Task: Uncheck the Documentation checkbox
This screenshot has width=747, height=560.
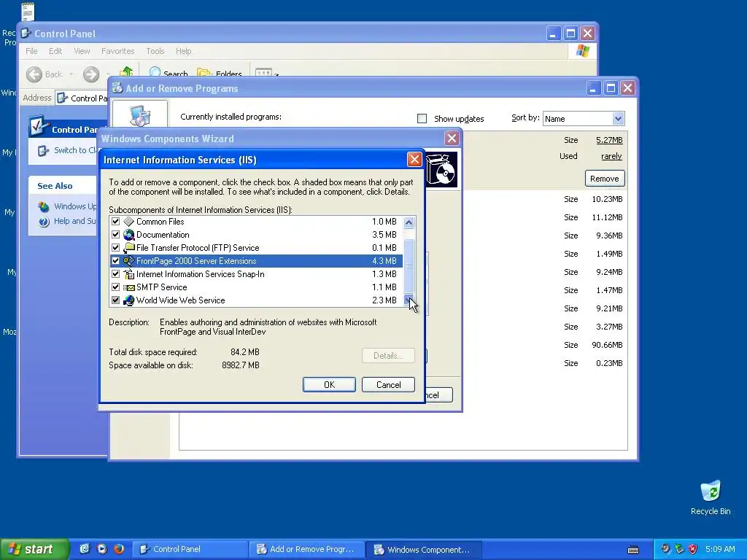Action: pyautogui.click(x=116, y=235)
